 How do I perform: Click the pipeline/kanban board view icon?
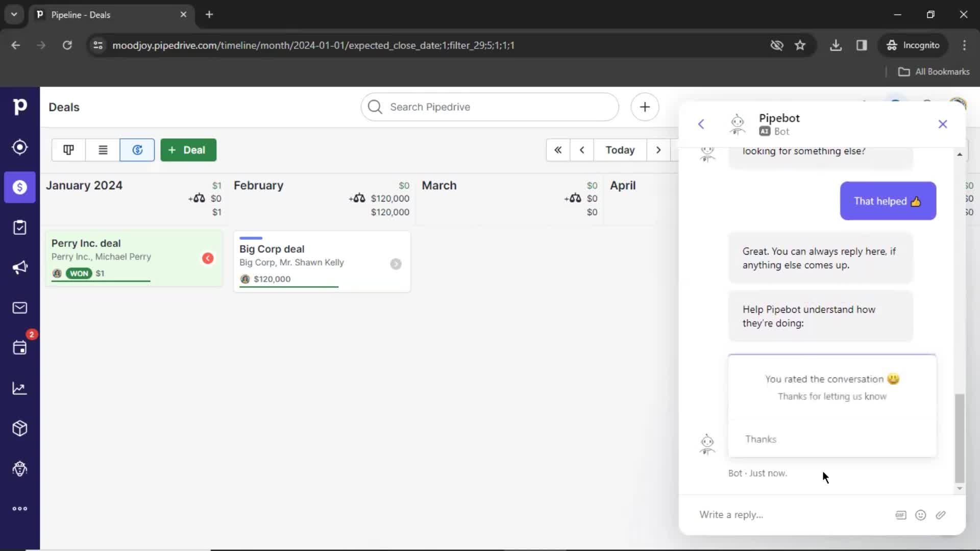click(69, 149)
